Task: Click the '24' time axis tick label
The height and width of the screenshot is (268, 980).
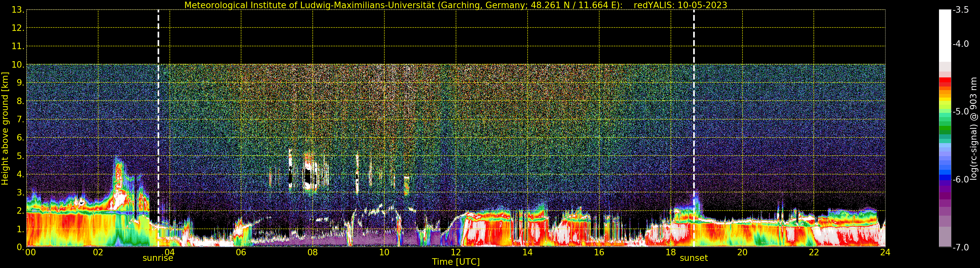Action: point(885,252)
